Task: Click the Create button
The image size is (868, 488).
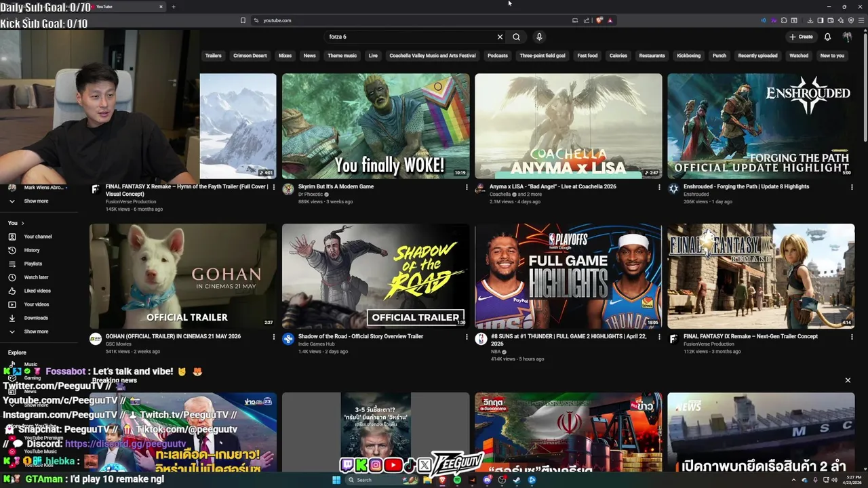Action: pyautogui.click(x=801, y=37)
